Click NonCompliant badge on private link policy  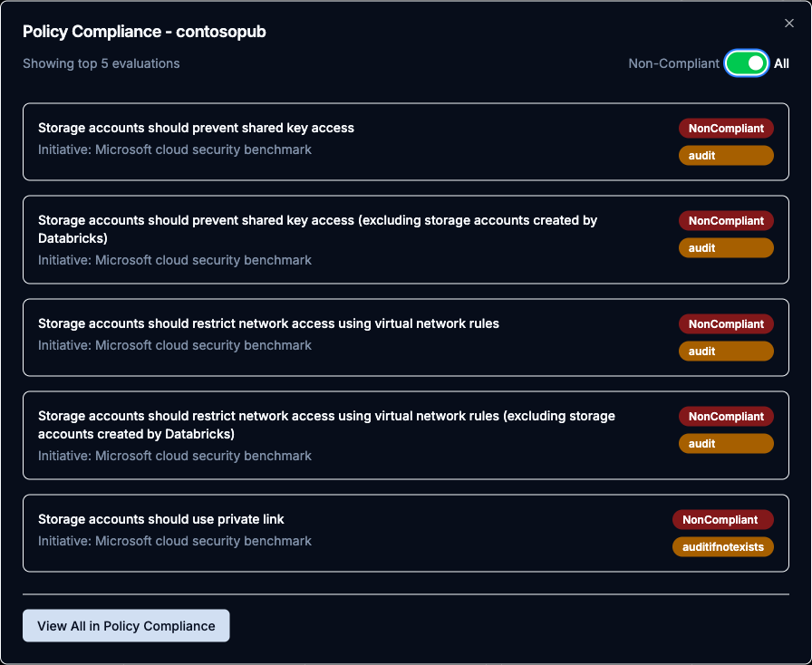click(x=723, y=520)
